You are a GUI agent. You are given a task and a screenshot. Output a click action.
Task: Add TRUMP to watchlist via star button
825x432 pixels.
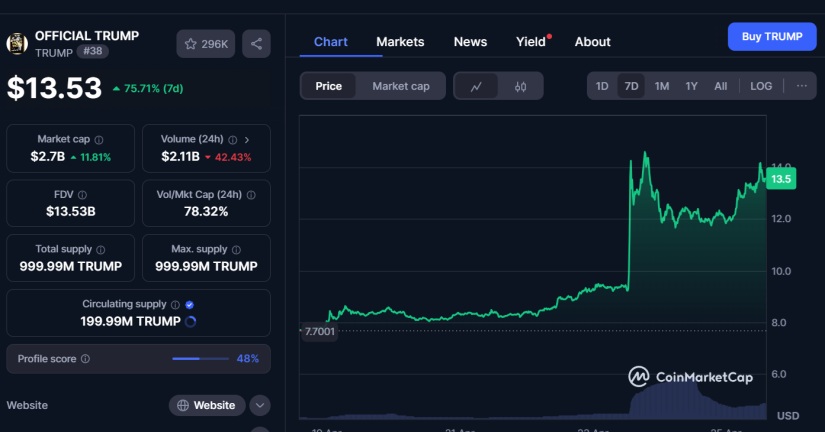(206, 43)
